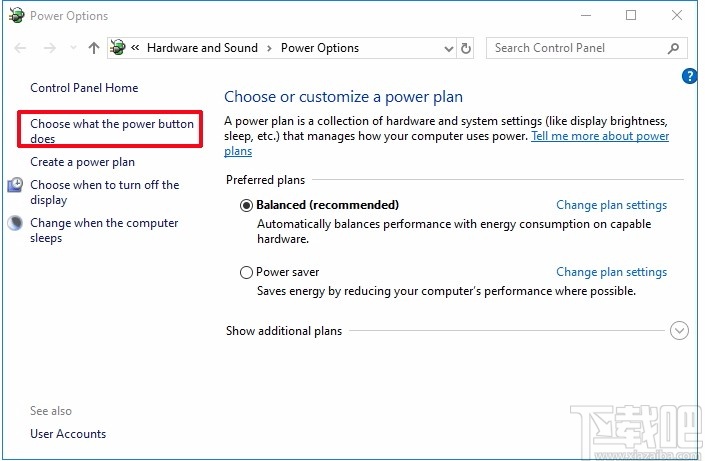Click the Search Control Panel field

[x=575, y=48]
